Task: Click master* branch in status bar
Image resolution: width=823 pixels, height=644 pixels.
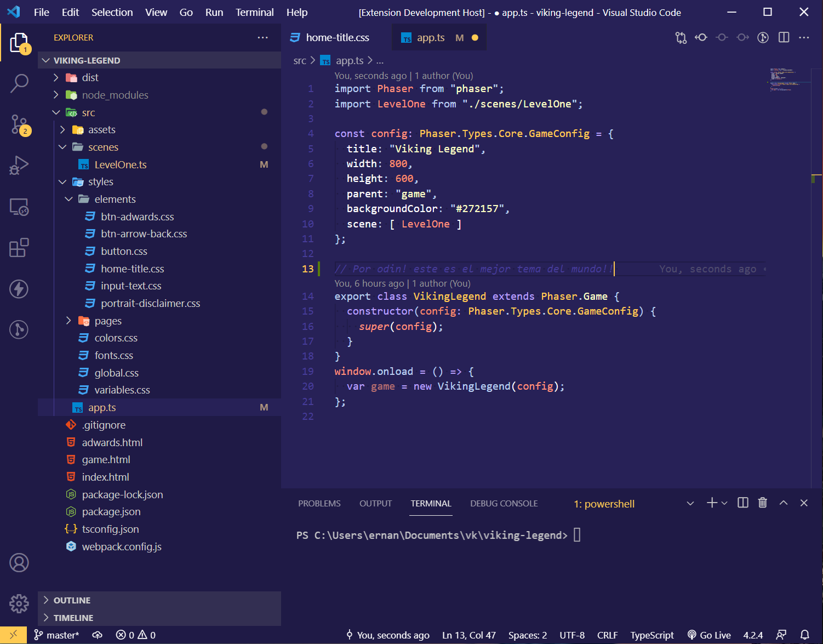Action: point(56,635)
